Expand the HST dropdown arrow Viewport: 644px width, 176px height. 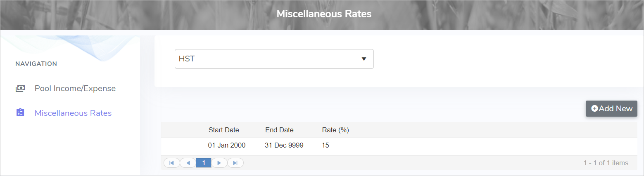pyautogui.click(x=364, y=59)
